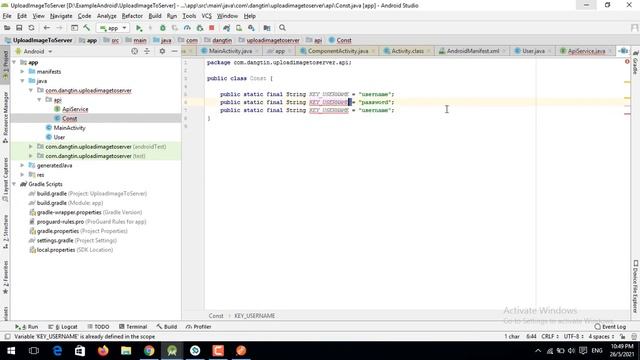Image resolution: width=640 pixels, height=360 pixels.
Task: Open the AVD Manager icon
Action: (239, 28)
